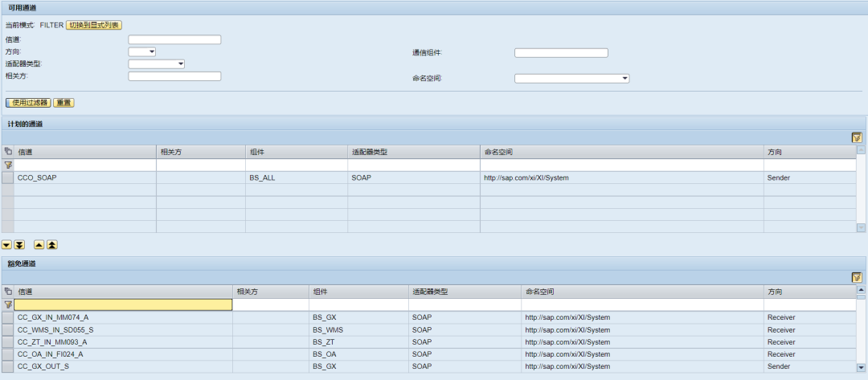Image resolution: width=868 pixels, height=380 pixels.
Task: Sort by 信道 column in 计划的通道 table
Action: (x=84, y=152)
